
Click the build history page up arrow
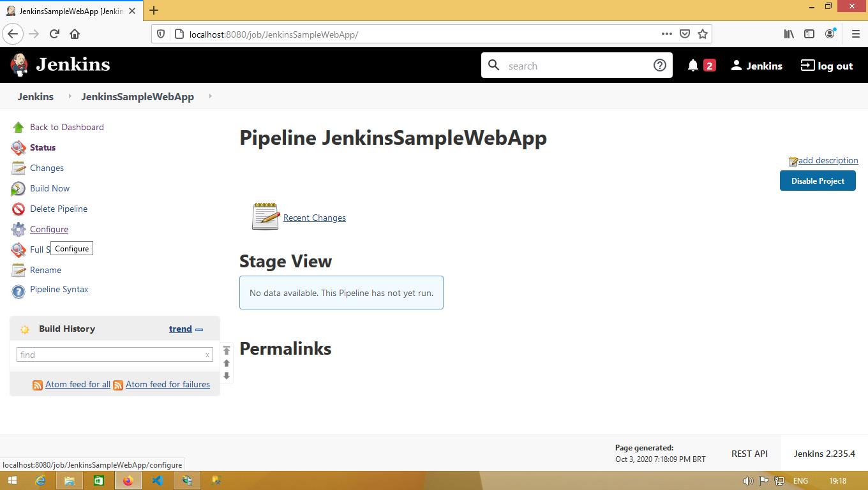coord(227,363)
